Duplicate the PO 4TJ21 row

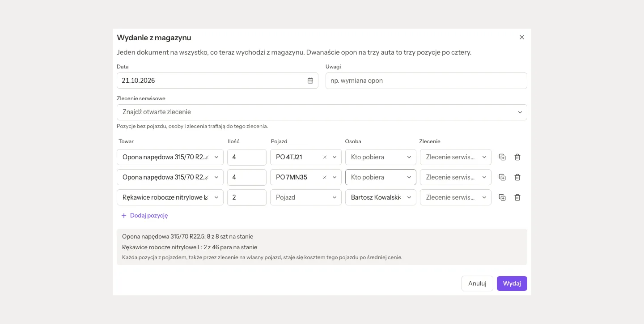[x=502, y=157]
